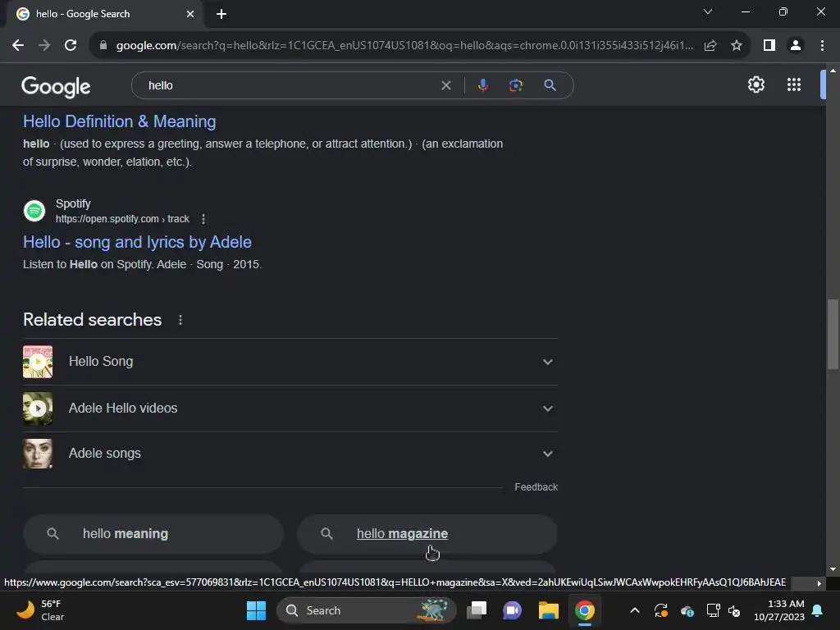Open the weather widget showing 56°F
The height and width of the screenshot is (630, 840).
(41, 610)
